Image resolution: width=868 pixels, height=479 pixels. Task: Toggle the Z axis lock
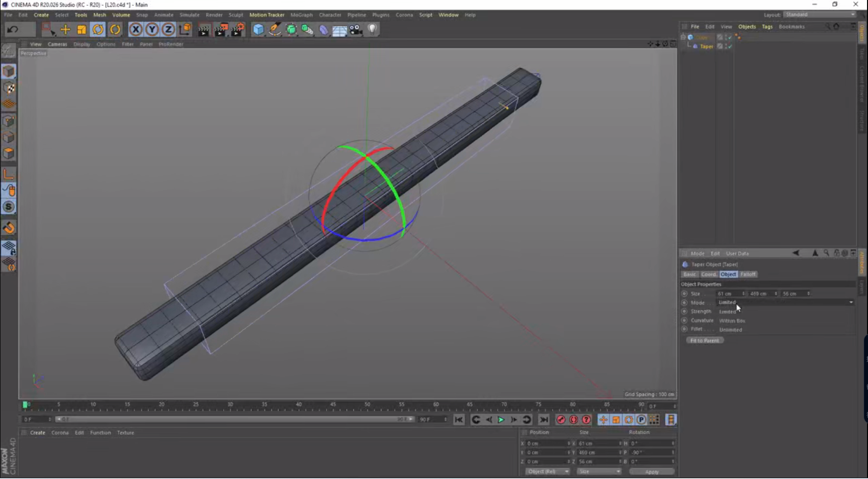tap(168, 30)
